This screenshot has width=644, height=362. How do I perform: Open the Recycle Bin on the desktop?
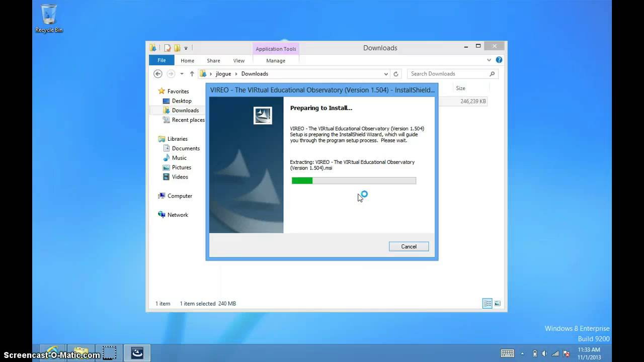click(49, 18)
